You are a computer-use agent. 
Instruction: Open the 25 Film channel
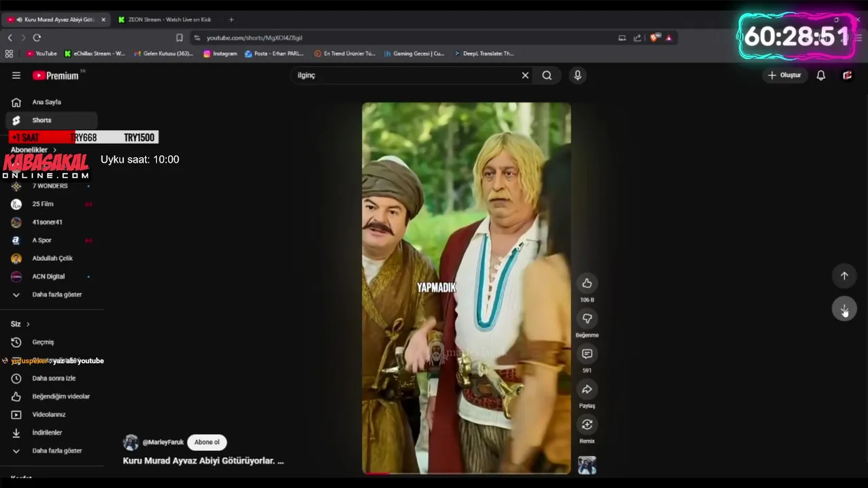pos(52,204)
